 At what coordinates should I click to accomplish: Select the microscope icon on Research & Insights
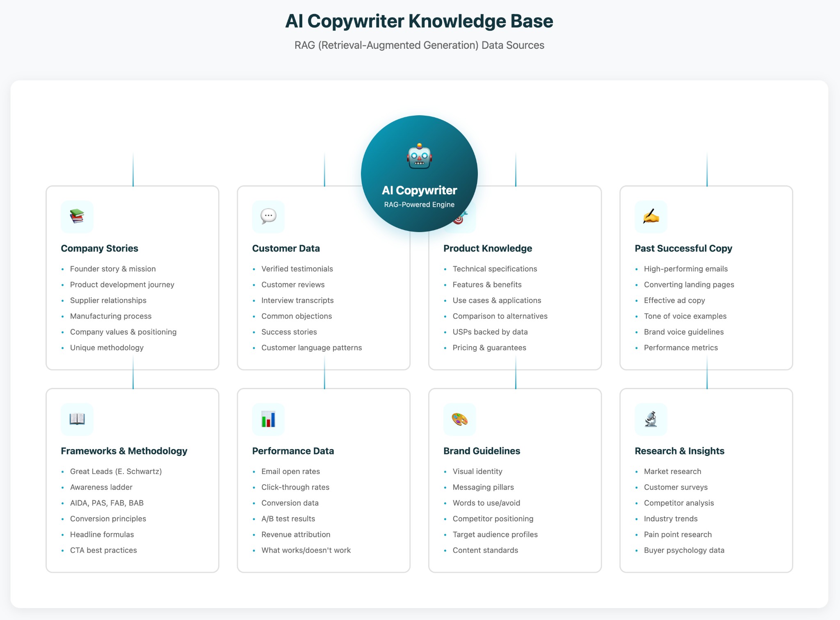651,419
